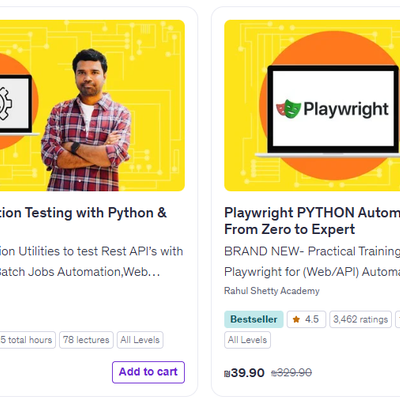The width and height of the screenshot is (400, 400).
Task: Visit Rahul Shetty Academy instructor link
Action: pos(272,291)
